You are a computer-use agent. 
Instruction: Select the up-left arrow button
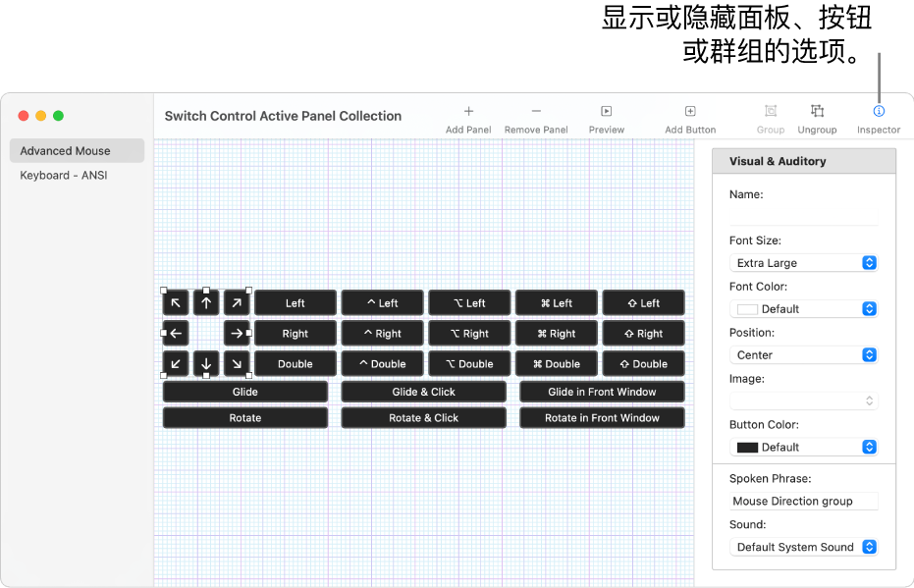pyautogui.click(x=176, y=303)
